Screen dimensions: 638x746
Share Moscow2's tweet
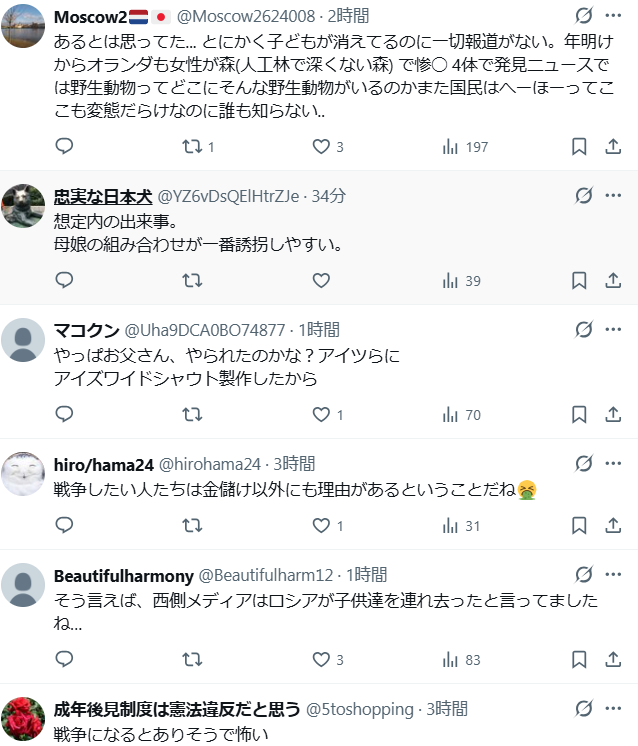click(x=613, y=147)
